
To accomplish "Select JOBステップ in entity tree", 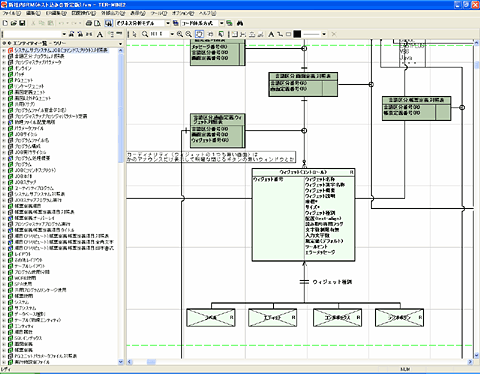I will pyautogui.click(x=25, y=182).
